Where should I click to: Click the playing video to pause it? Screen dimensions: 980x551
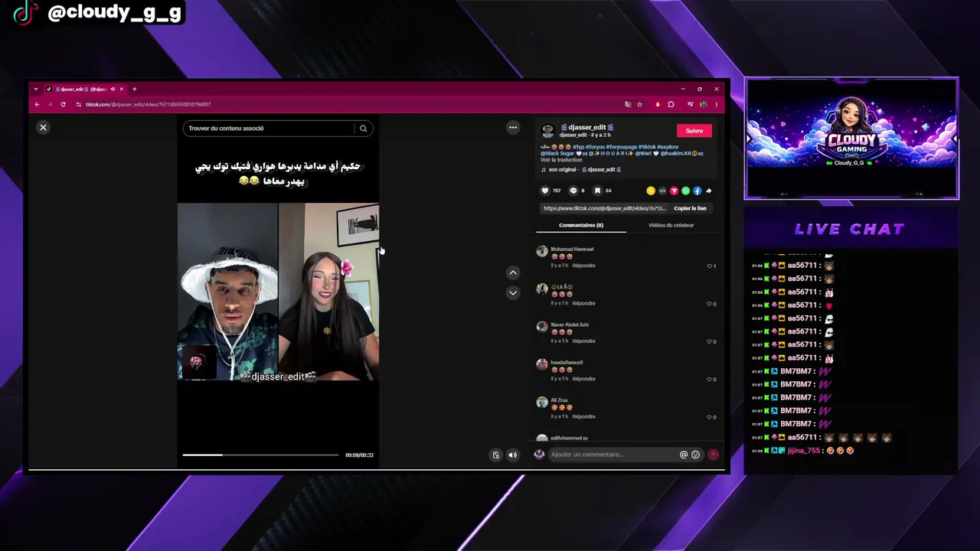pos(278,292)
